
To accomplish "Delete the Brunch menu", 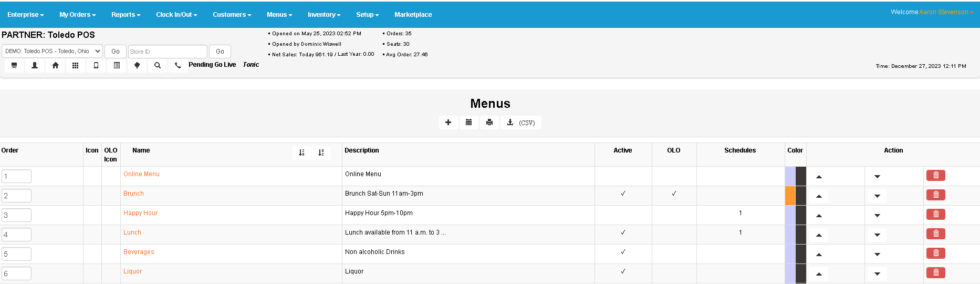I will (936, 195).
